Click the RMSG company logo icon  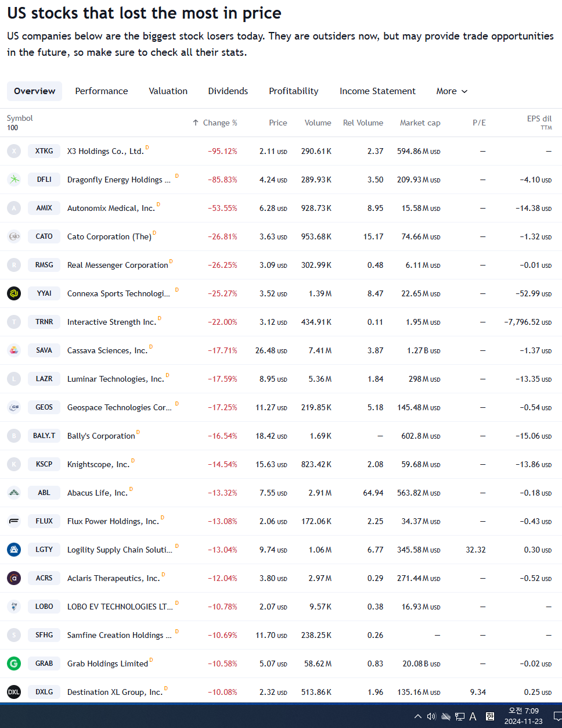tap(14, 265)
